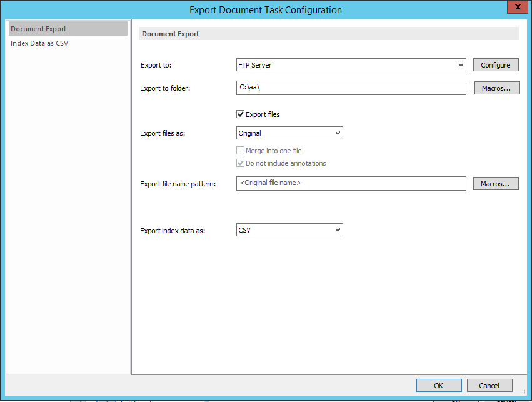Open the Export files as dropdown showing Original

click(289, 133)
